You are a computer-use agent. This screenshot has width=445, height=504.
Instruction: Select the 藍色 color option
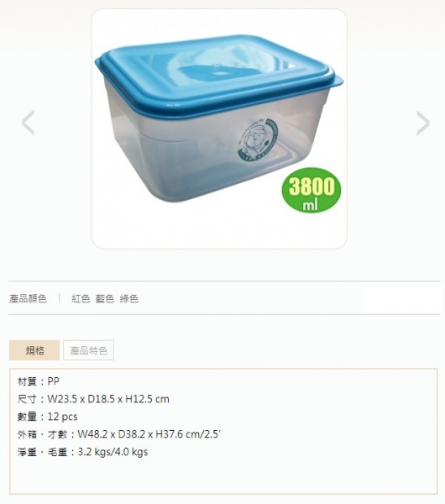[x=105, y=298]
